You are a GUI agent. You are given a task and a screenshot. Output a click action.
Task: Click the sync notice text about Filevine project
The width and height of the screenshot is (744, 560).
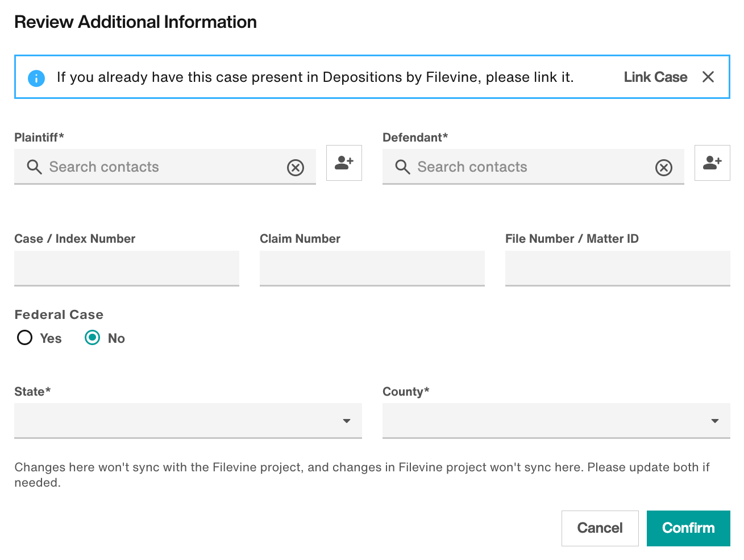coord(362,475)
